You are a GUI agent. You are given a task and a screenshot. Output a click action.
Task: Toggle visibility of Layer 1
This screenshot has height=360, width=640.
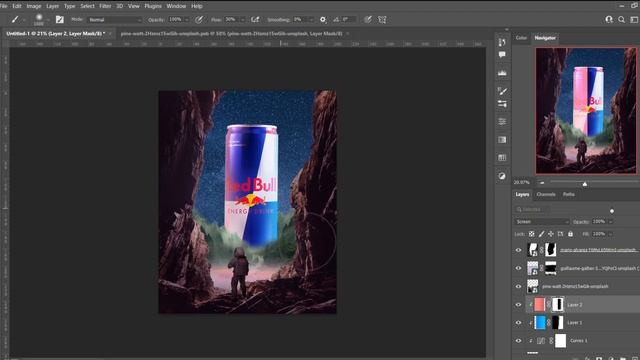pos(518,322)
